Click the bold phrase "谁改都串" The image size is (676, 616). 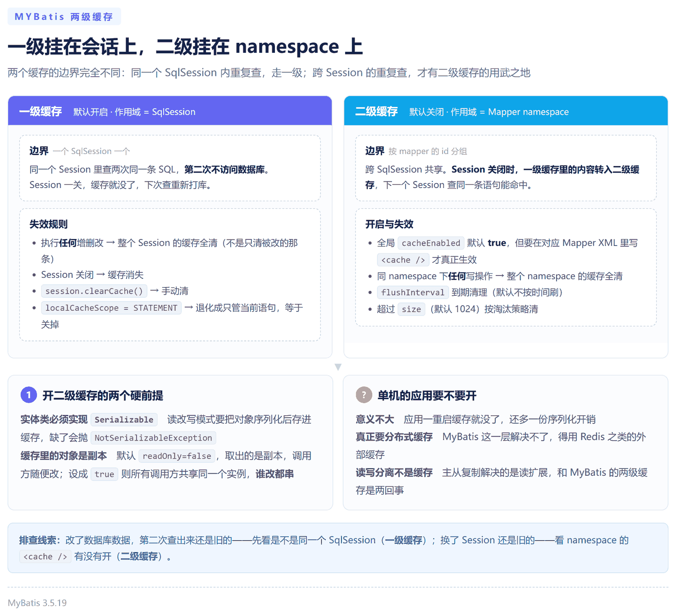[x=275, y=474]
